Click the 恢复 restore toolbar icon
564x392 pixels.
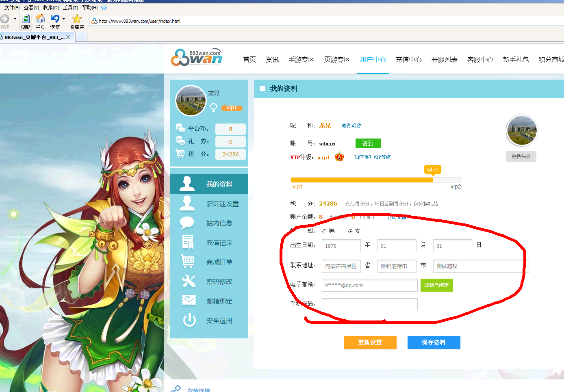pyautogui.click(x=55, y=19)
